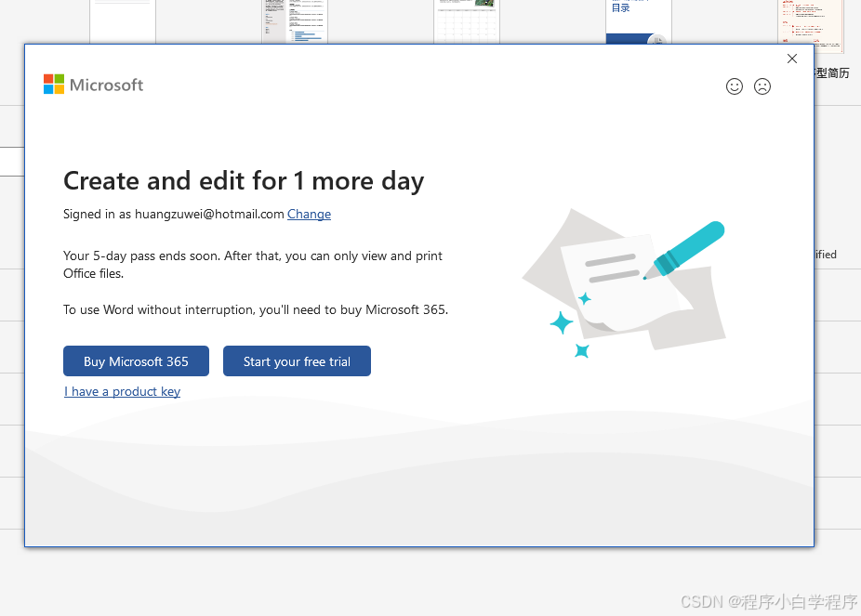Click the Microsoft logo in the dialog

[x=93, y=85]
